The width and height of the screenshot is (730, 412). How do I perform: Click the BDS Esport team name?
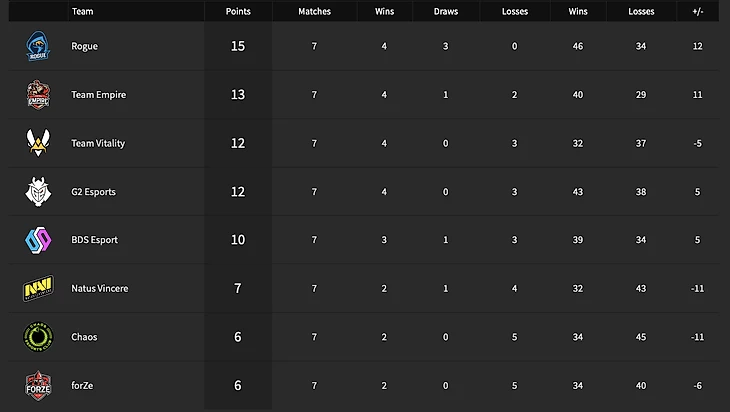(x=95, y=240)
